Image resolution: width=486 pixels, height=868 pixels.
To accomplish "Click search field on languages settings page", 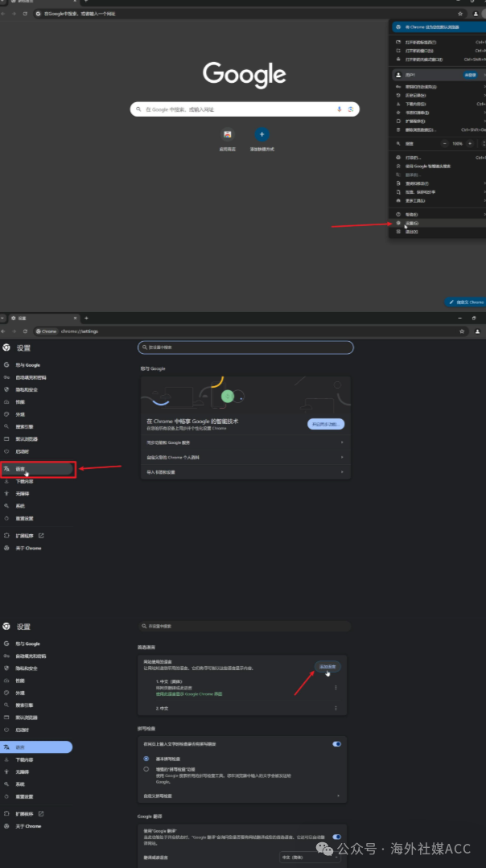I will [245, 626].
